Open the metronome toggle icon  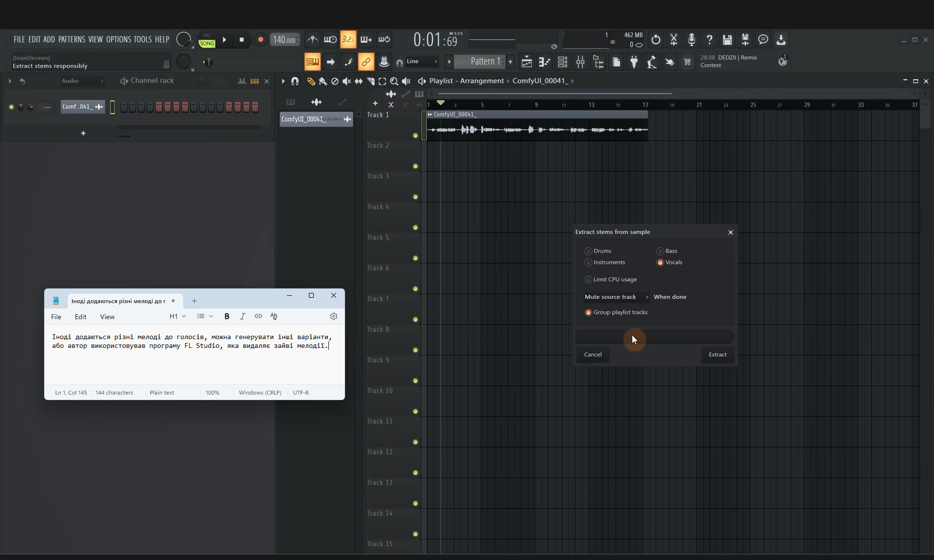coord(312,40)
